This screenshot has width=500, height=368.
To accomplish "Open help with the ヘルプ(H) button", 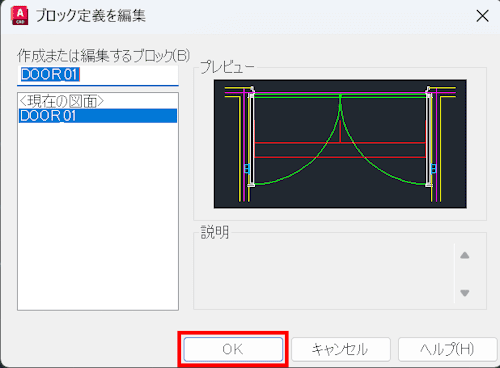I will 447,349.
